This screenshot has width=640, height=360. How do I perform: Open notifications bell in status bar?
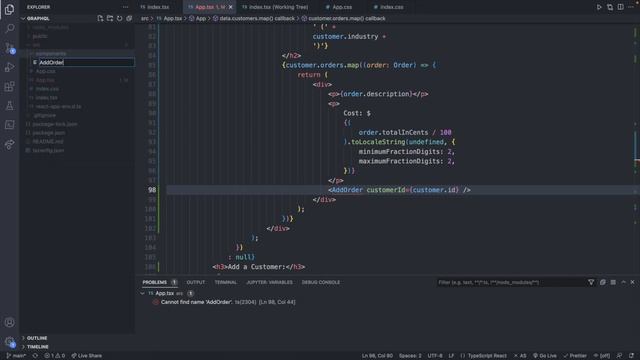pyautogui.click(x=631, y=356)
